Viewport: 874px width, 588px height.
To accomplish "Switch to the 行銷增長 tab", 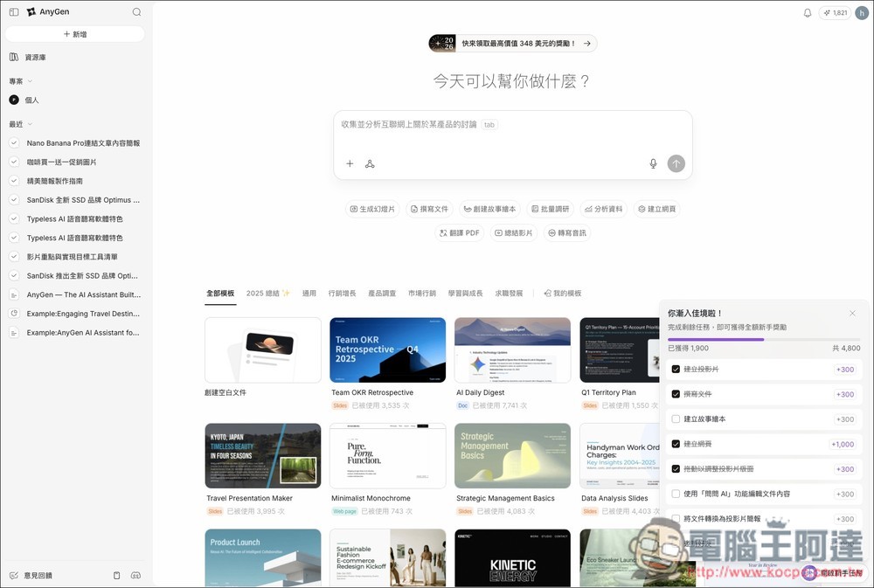I will (342, 294).
